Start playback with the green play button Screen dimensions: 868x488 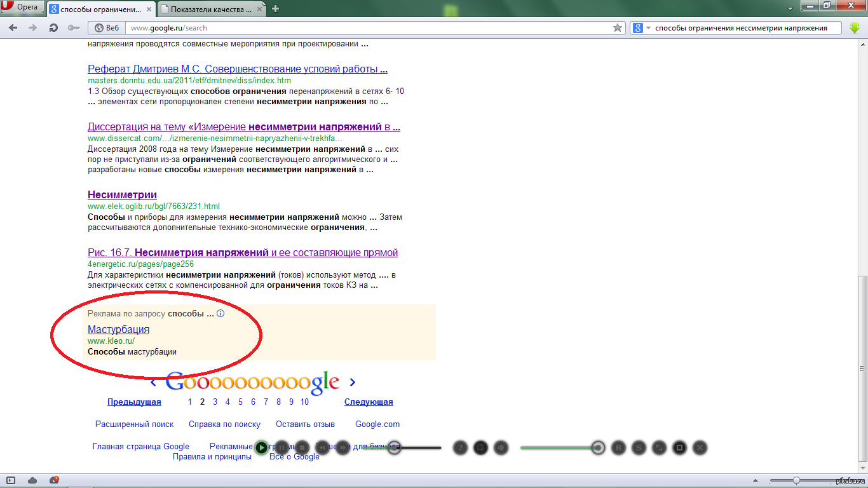click(x=261, y=447)
